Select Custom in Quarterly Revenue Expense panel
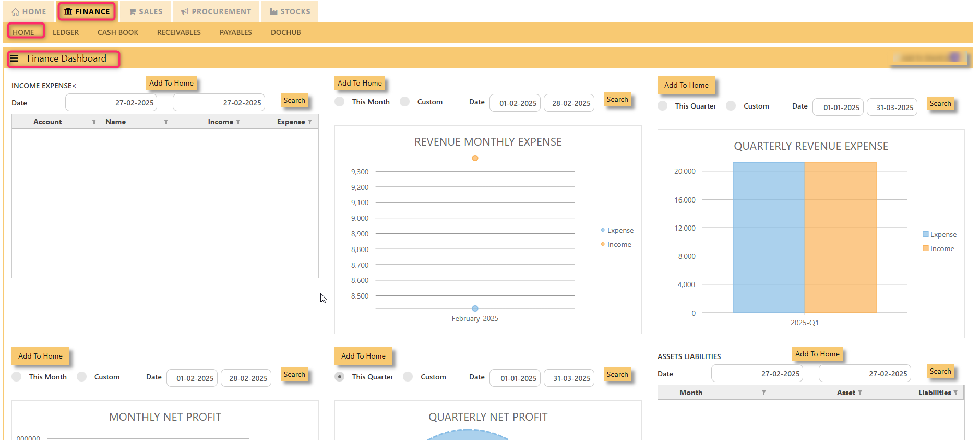Screen dimensions: 980x440 click(x=731, y=106)
